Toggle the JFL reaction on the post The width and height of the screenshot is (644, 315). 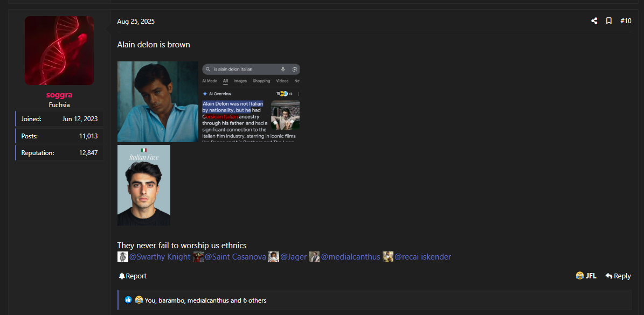(x=586, y=276)
